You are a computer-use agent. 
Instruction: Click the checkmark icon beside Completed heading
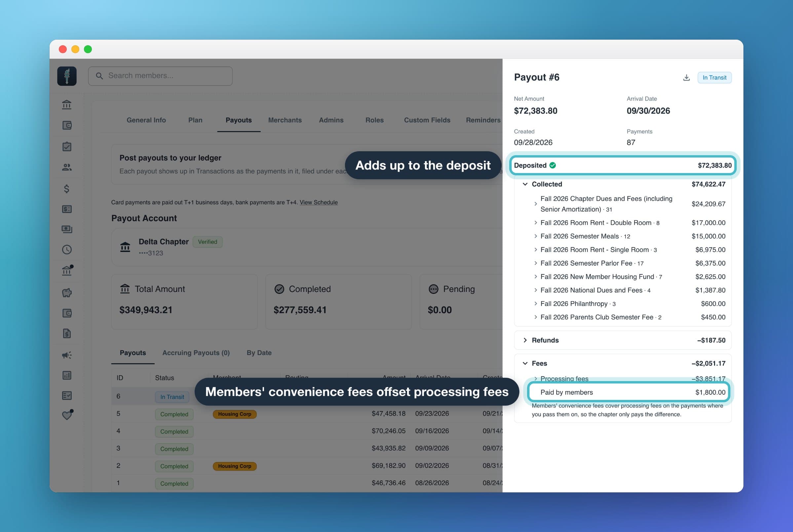point(279,289)
